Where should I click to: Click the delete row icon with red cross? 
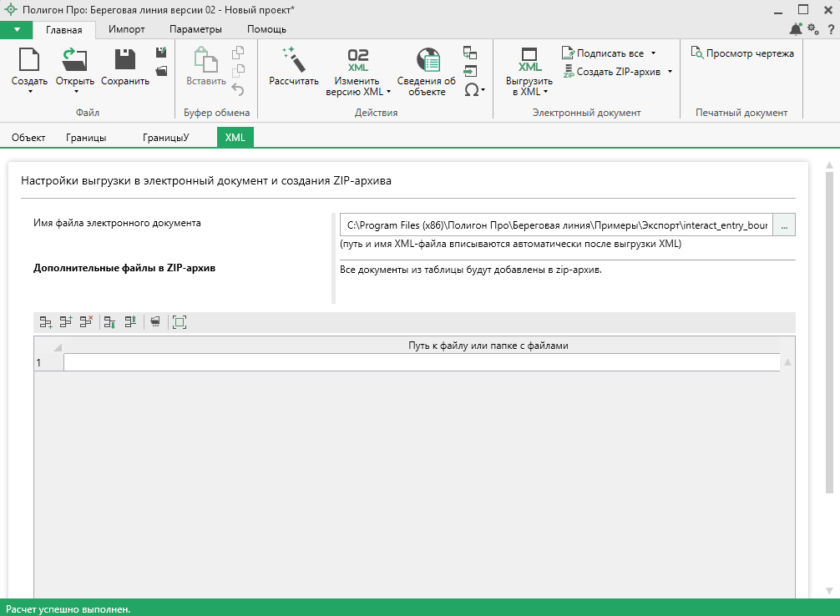[x=86, y=321]
